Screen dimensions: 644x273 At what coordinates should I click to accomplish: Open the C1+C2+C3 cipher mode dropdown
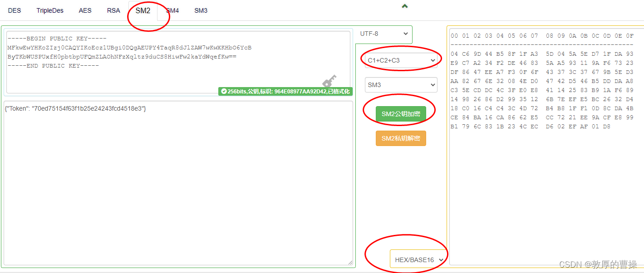click(x=401, y=59)
